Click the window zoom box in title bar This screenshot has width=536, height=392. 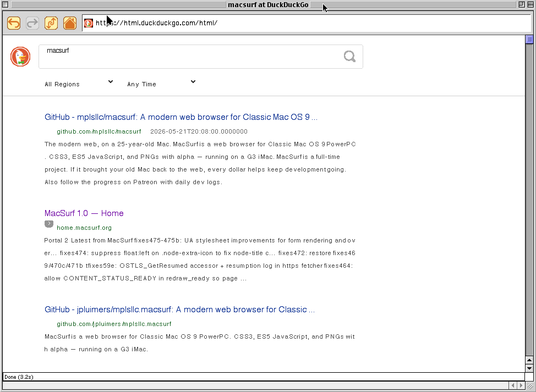[522, 4]
